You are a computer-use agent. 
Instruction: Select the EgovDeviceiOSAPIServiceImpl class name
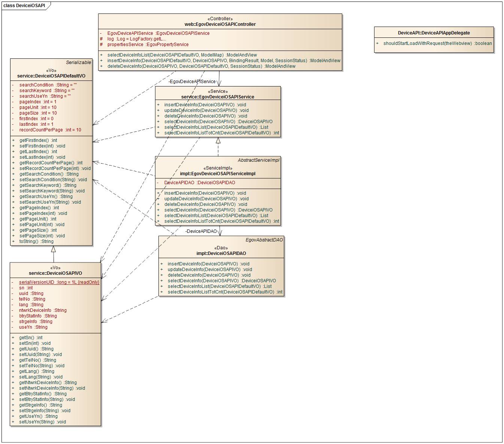[218, 174]
